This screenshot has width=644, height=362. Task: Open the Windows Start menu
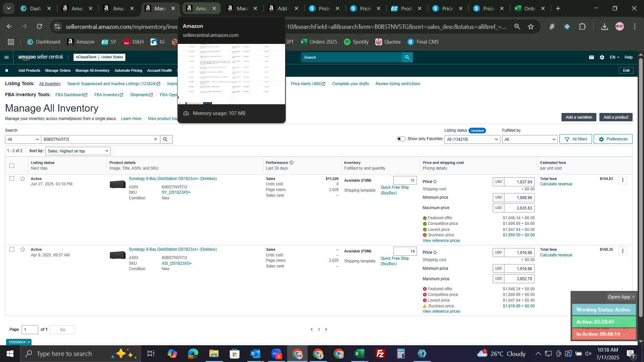pos(10,354)
